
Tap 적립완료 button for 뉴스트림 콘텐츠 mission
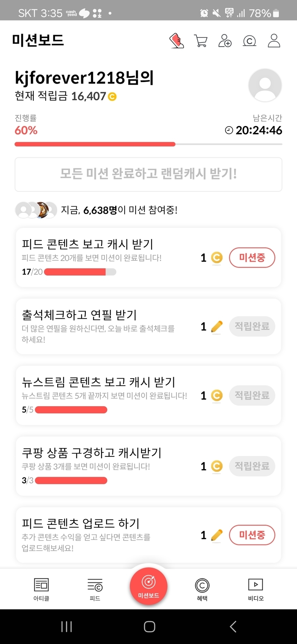click(x=252, y=395)
